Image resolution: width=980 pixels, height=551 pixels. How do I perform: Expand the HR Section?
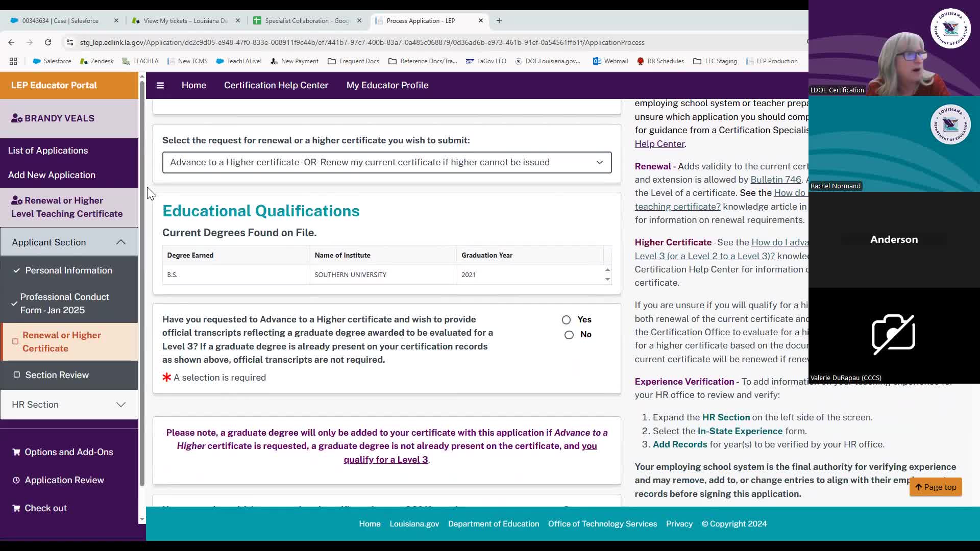[x=121, y=405]
